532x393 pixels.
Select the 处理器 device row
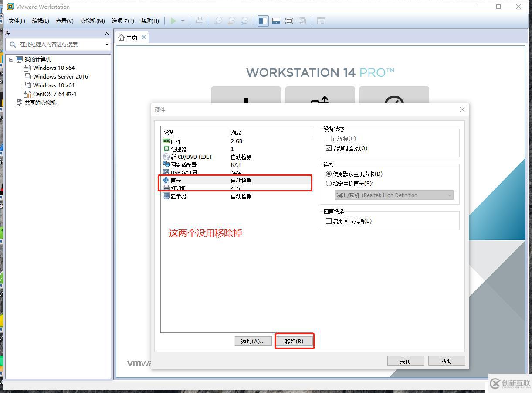click(237, 149)
